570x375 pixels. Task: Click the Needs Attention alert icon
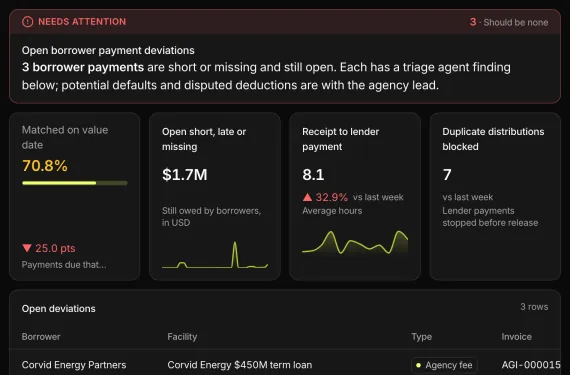tap(28, 22)
